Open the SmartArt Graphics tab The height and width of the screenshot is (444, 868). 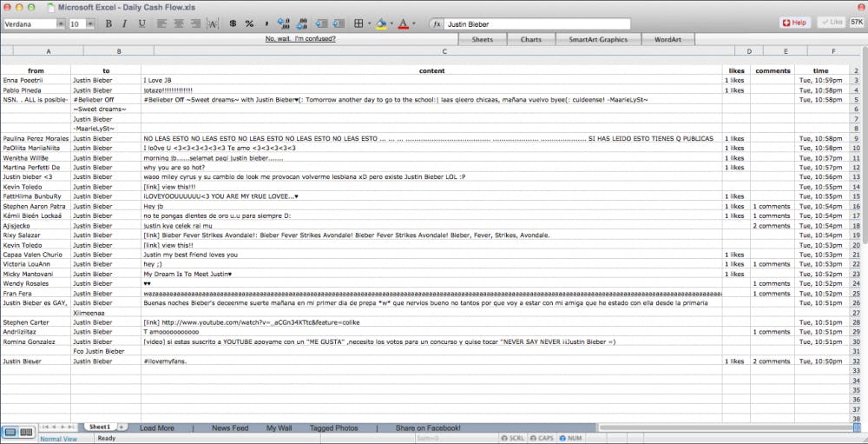pos(597,39)
